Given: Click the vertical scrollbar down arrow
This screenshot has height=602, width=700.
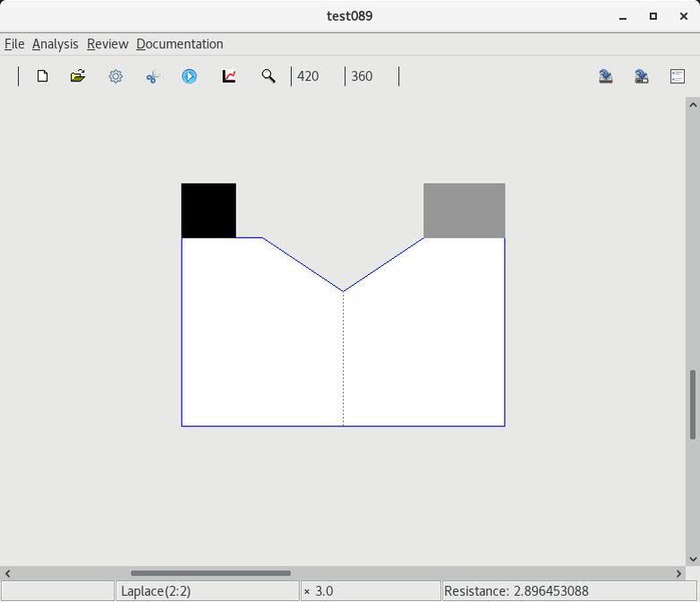Looking at the screenshot, I should [x=692, y=559].
